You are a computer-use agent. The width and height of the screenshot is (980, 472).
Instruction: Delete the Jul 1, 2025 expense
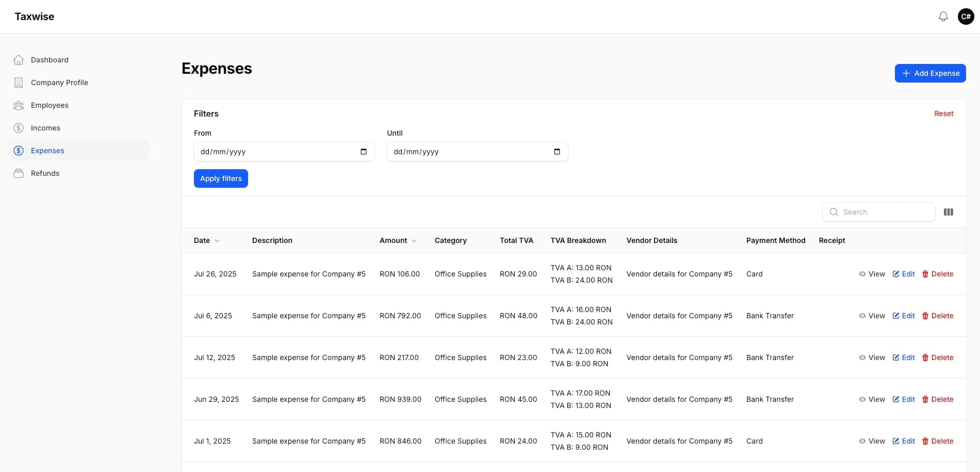click(938, 441)
